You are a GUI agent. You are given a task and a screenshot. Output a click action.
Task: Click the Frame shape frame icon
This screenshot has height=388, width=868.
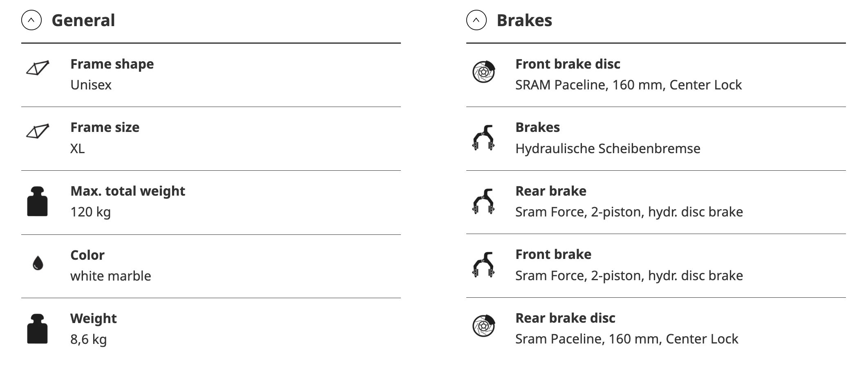(38, 68)
